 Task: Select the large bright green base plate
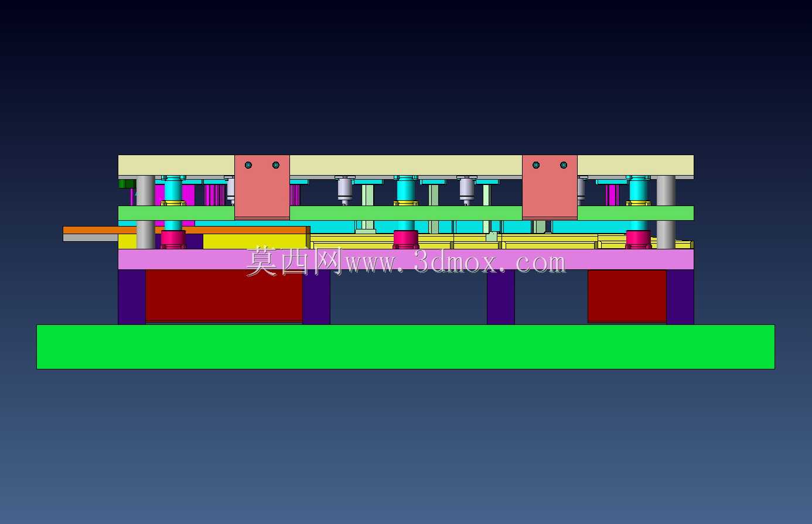click(405, 347)
